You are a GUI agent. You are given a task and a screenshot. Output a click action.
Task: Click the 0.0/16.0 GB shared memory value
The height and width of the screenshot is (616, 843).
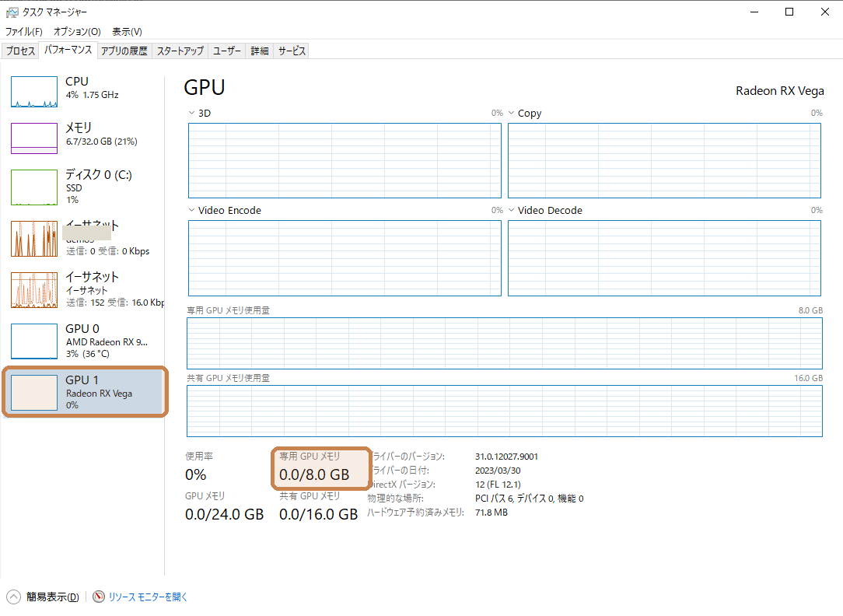318,514
